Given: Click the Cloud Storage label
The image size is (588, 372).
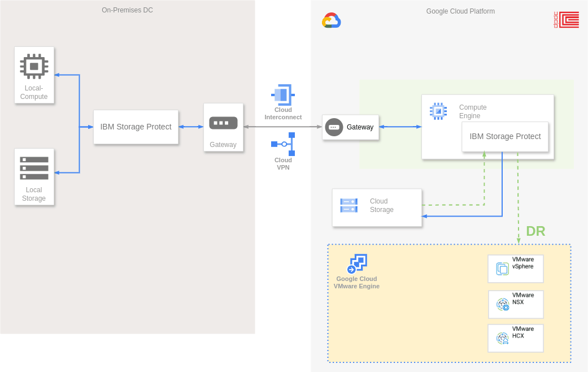Looking at the screenshot, I should (x=382, y=205).
